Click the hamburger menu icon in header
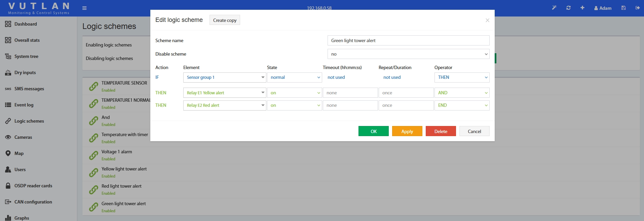This screenshot has height=221, width=644. [x=84, y=8]
